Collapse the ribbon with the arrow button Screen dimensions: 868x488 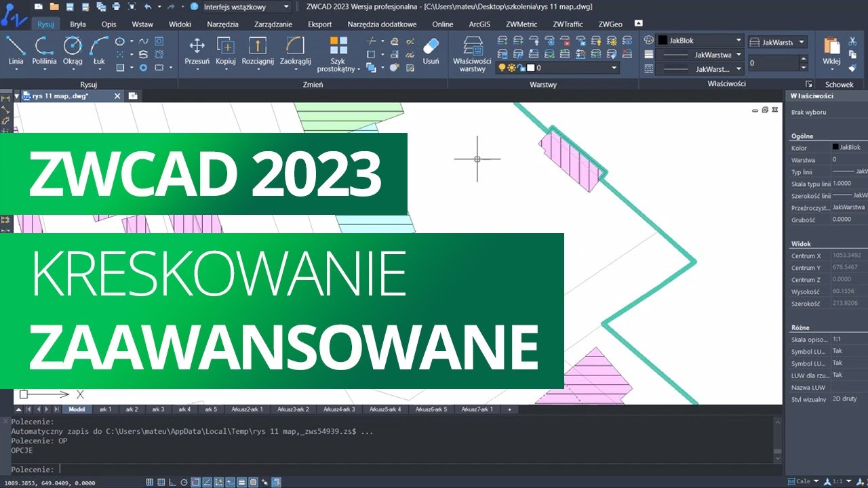pos(638,24)
